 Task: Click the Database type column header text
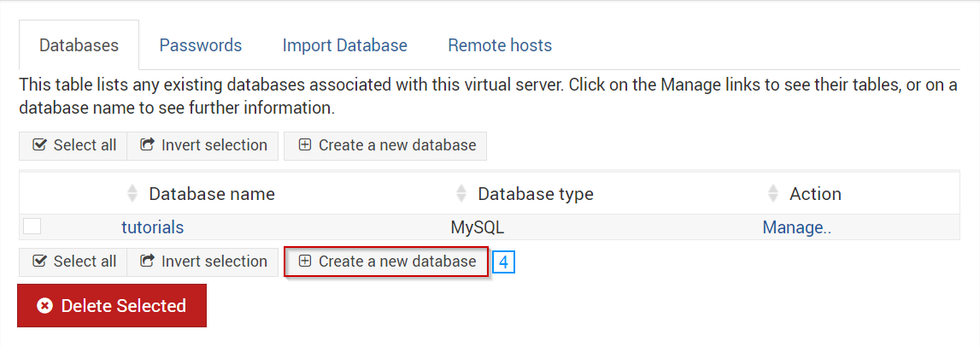[x=536, y=195]
